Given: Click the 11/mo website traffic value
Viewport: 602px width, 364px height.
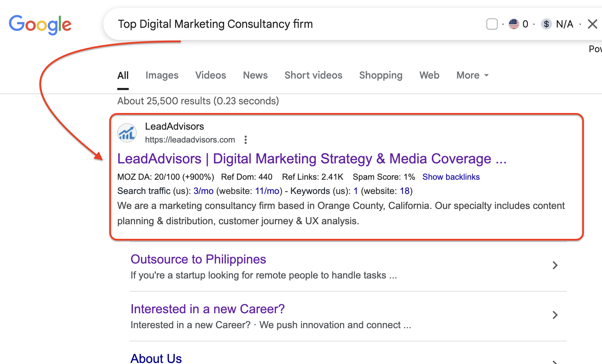Looking at the screenshot, I should pyautogui.click(x=267, y=191).
